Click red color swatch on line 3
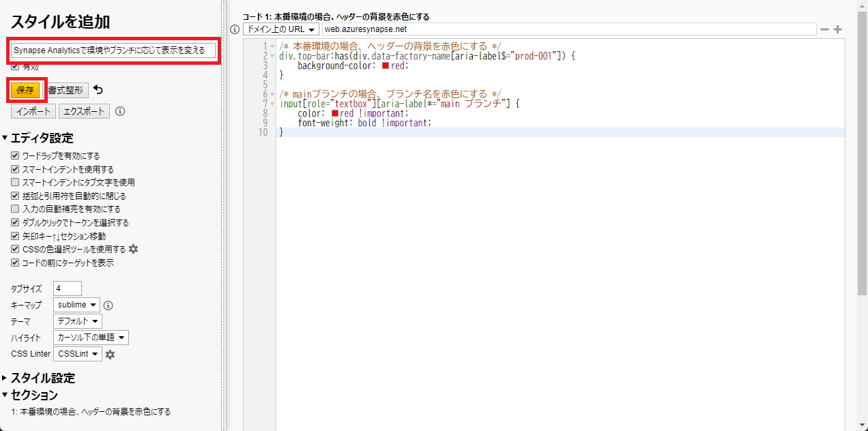This screenshot has height=431, width=868. (386, 65)
